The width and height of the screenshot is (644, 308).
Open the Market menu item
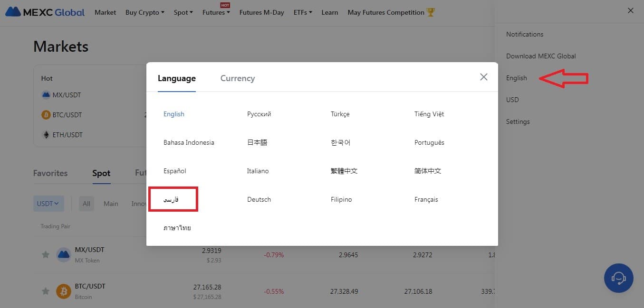tap(105, 12)
